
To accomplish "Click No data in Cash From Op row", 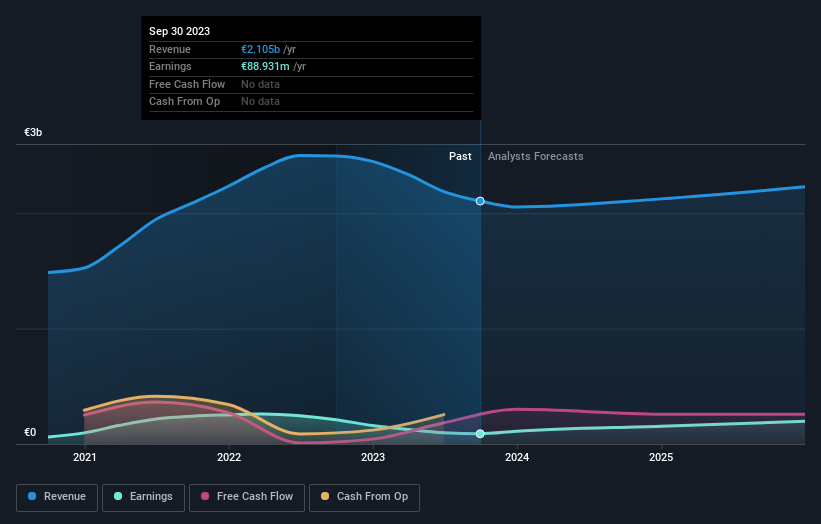I will (260, 102).
